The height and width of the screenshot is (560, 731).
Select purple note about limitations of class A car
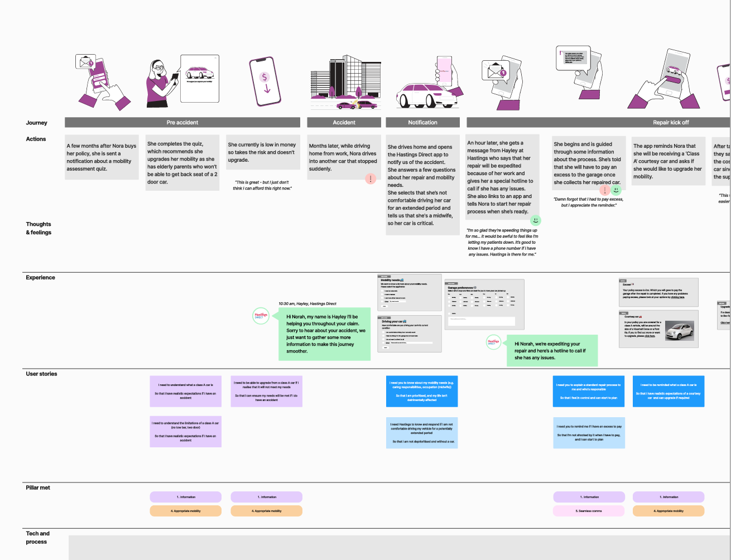tap(186, 431)
